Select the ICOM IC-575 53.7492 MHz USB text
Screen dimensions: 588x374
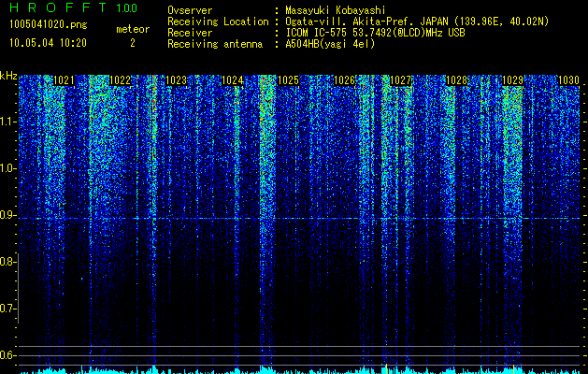click(x=375, y=33)
